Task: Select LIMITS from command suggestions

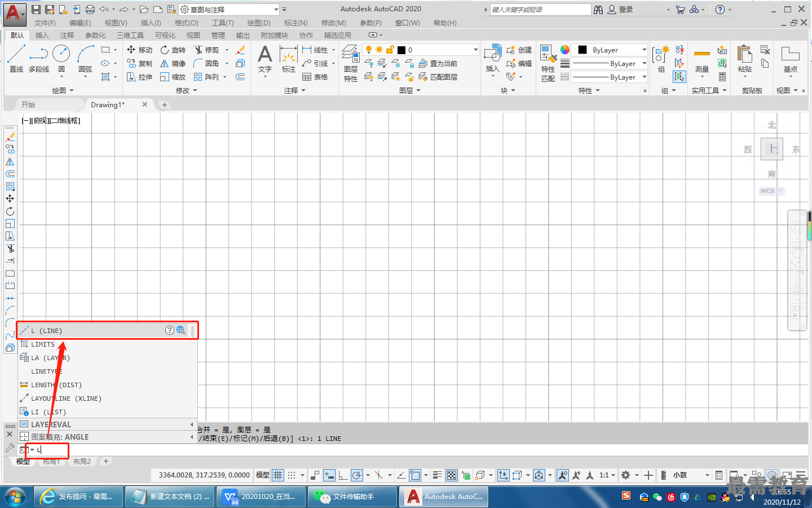Action: tap(108, 344)
